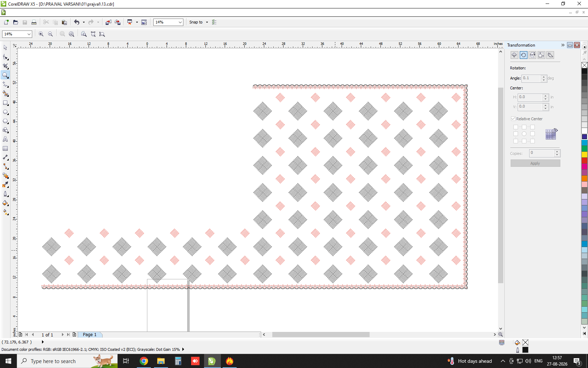Click the rotation Angle input field
The height and width of the screenshot is (368, 588).
tap(531, 78)
